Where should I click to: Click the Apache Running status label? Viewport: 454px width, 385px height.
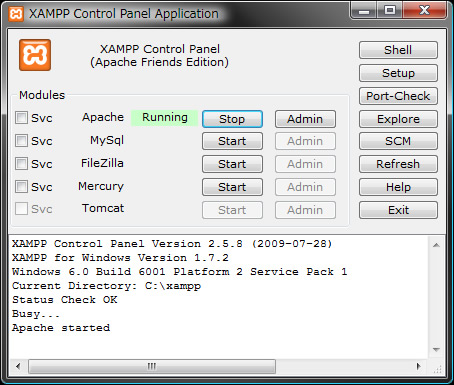coord(165,118)
